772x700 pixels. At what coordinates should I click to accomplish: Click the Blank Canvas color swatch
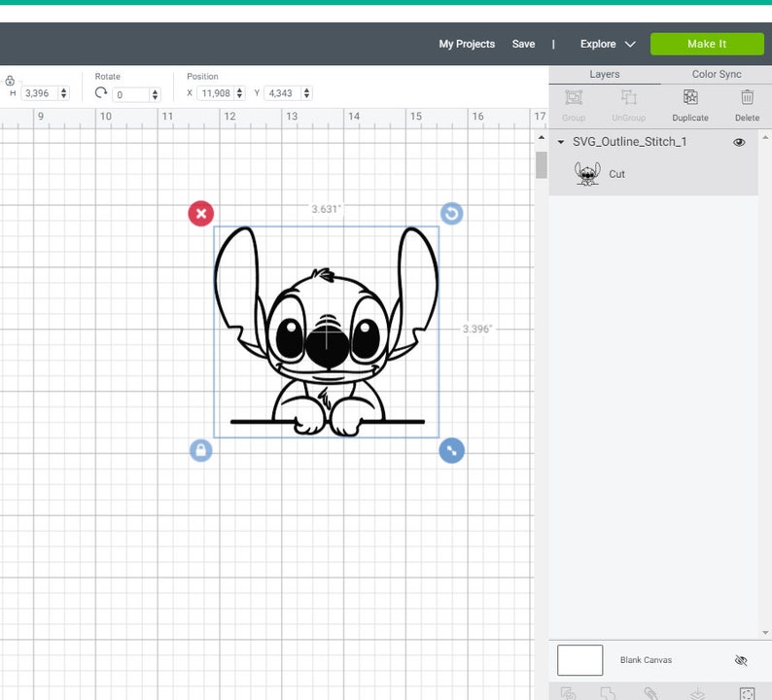(580, 660)
